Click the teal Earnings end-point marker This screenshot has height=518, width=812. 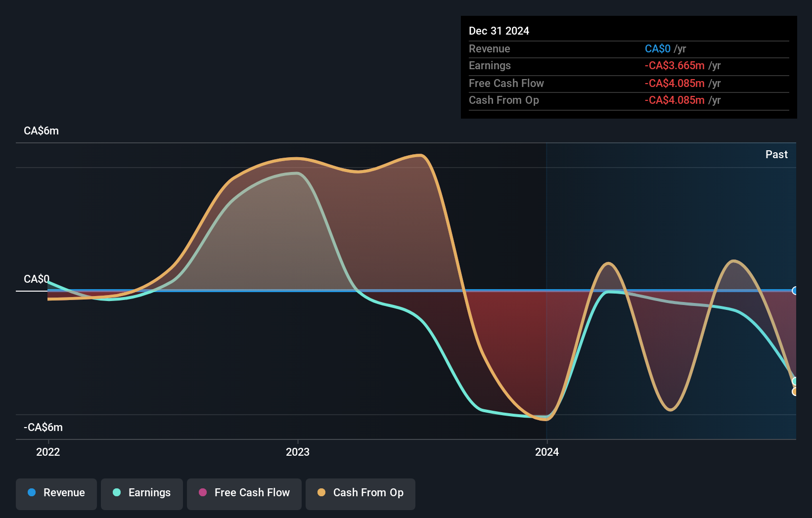(795, 381)
